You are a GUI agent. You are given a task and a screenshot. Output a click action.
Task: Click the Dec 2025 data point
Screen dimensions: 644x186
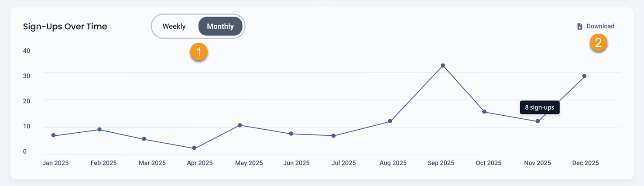click(x=584, y=76)
